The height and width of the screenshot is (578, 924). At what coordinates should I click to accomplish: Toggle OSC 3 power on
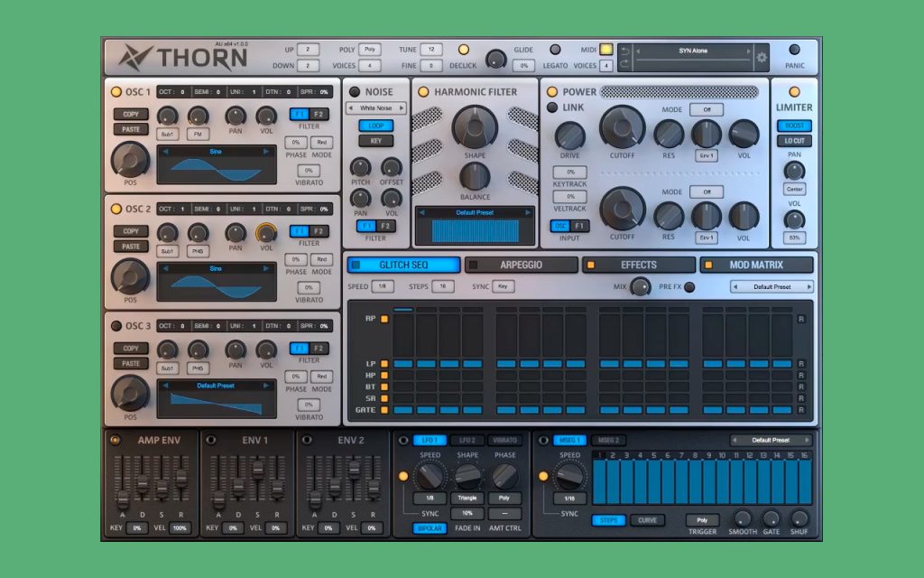click(116, 325)
